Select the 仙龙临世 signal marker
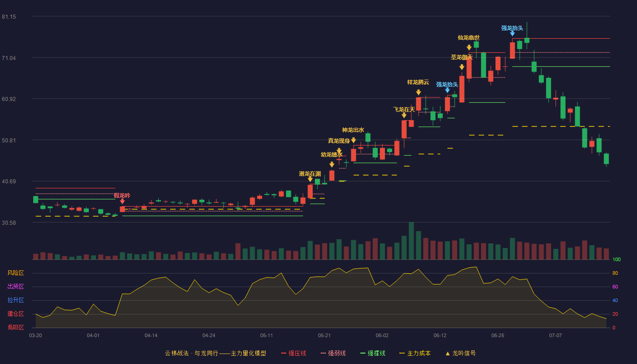 point(469,48)
